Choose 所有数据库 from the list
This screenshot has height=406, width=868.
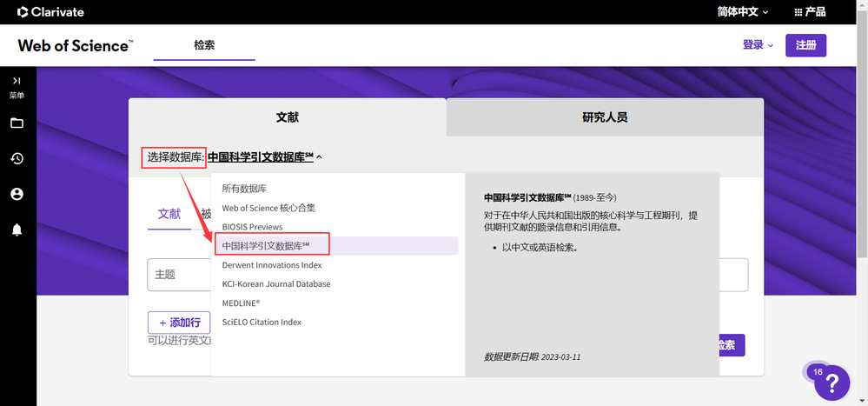pyautogui.click(x=244, y=189)
